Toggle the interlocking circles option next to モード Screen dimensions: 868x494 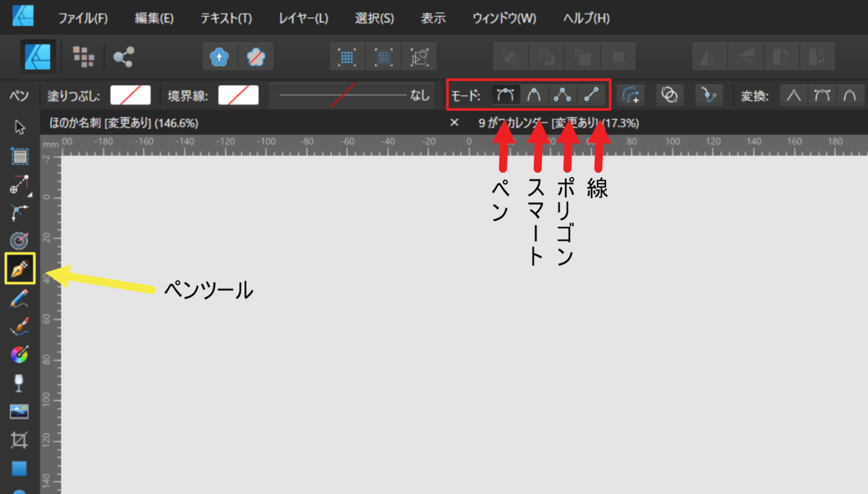[670, 94]
